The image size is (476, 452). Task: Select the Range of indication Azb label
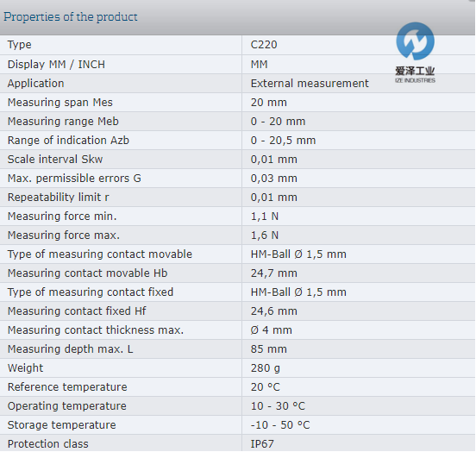(x=68, y=141)
